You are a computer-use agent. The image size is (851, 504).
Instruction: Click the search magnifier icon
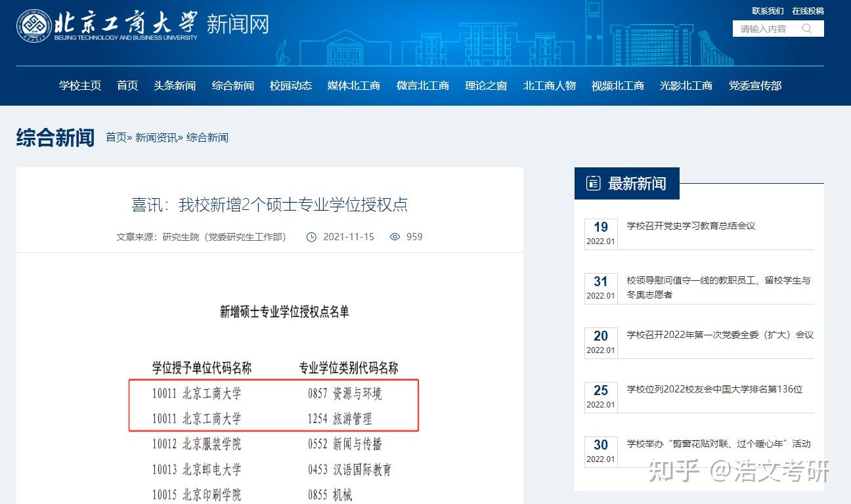807,28
